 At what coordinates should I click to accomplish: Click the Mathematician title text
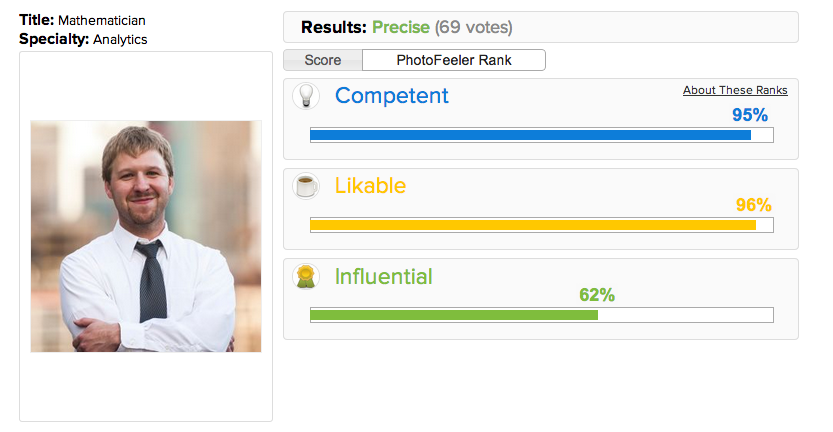(x=101, y=21)
